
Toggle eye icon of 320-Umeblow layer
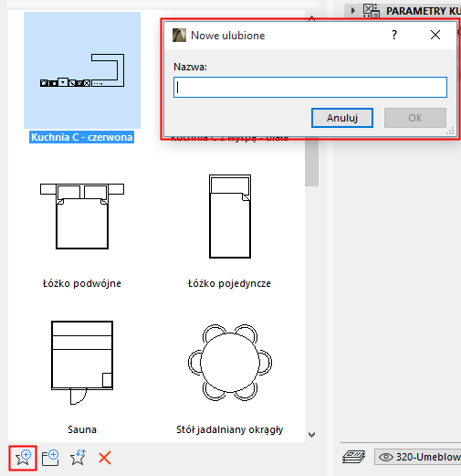(x=386, y=457)
